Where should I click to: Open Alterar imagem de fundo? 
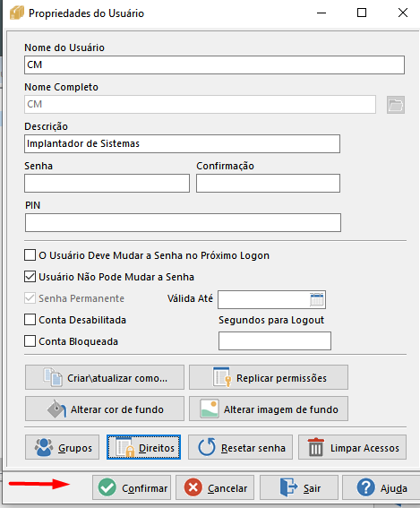pos(269,409)
